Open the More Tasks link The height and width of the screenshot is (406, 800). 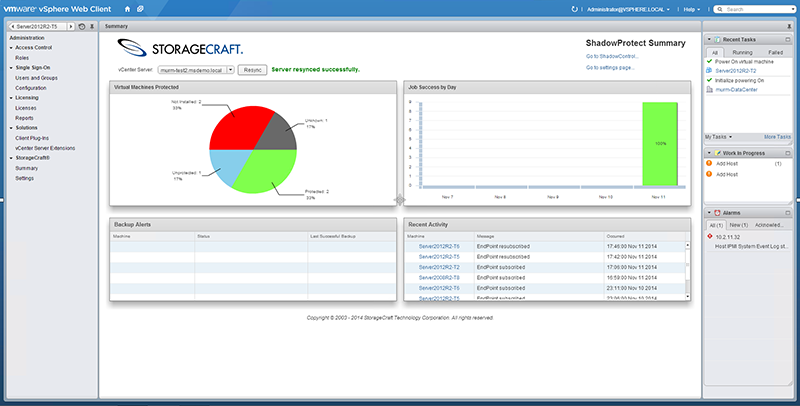pyautogui.click(x=777, y=137)
